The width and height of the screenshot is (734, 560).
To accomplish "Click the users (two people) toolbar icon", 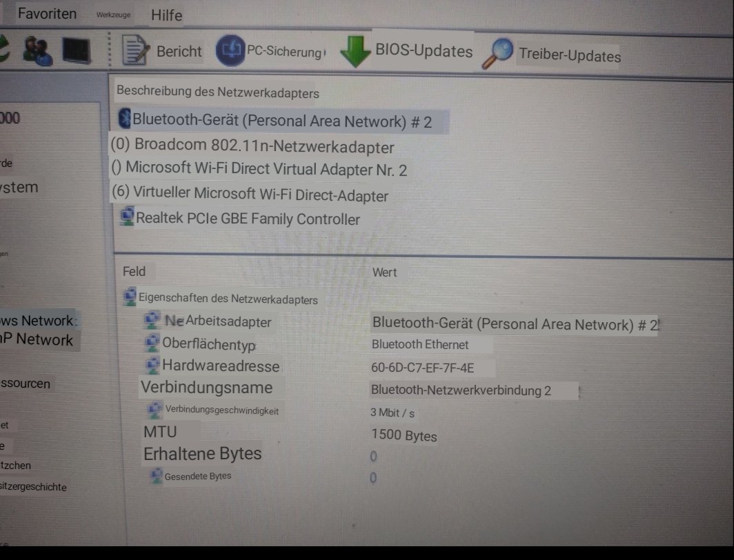I will point(37,50).
